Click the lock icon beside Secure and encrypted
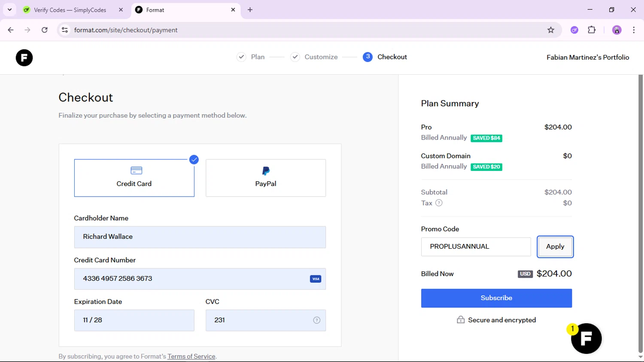The width and height of the screenshot is (644, 362). coord(461,319)
